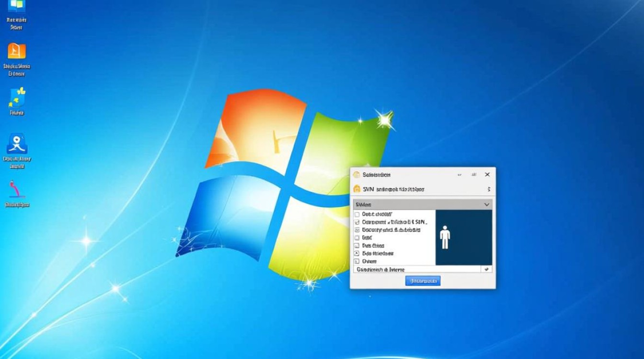The image size is (644, 359).
Task: Expand the gray SVN section header chevron
Action: click(486, 204)
